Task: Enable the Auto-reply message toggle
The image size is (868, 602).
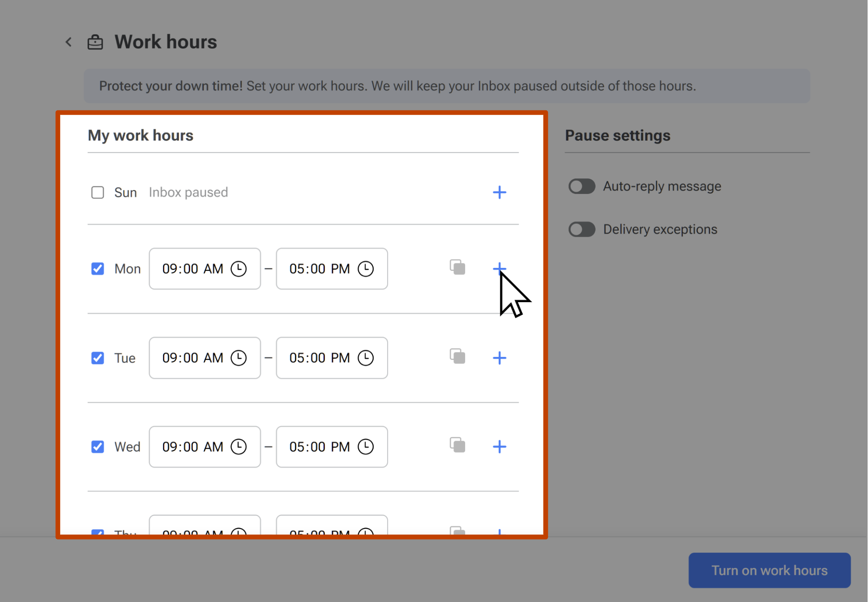Action: [x=581, y=186]
